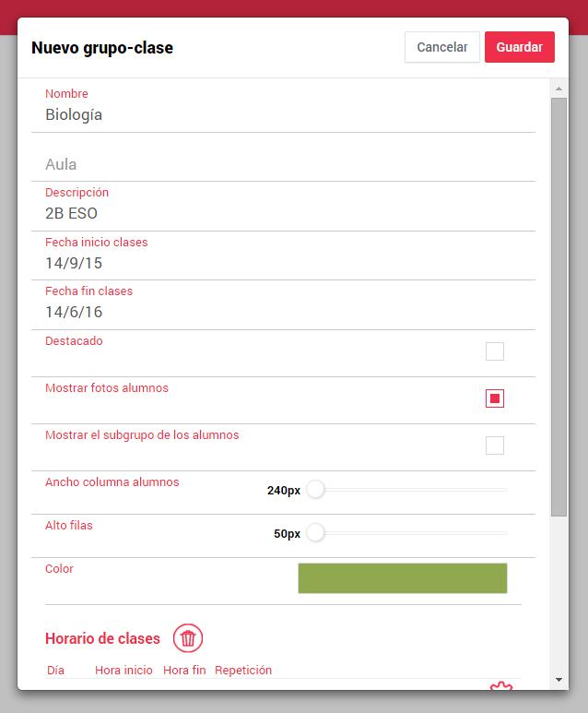Click the vertical scrollbar thumb

[x=559, y=307]
